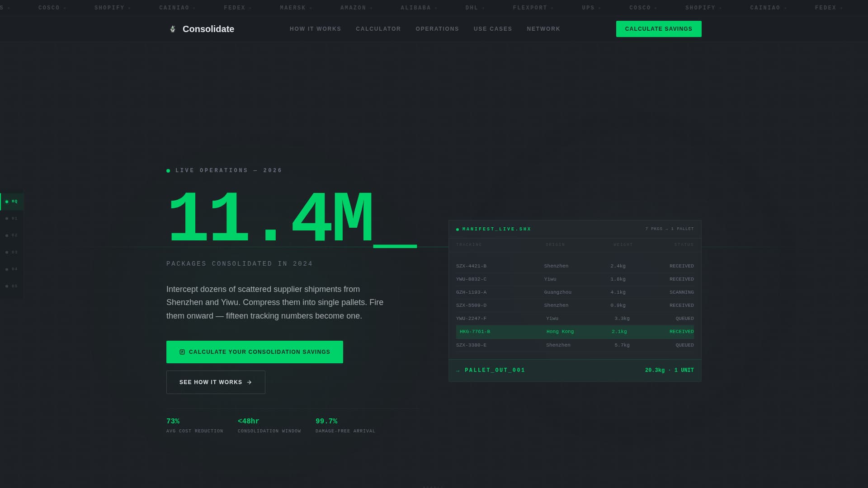The height and width of the screenshot is (488, 868).
Task: Click the 5.7kg weight cell
Action: coord(622,345)
